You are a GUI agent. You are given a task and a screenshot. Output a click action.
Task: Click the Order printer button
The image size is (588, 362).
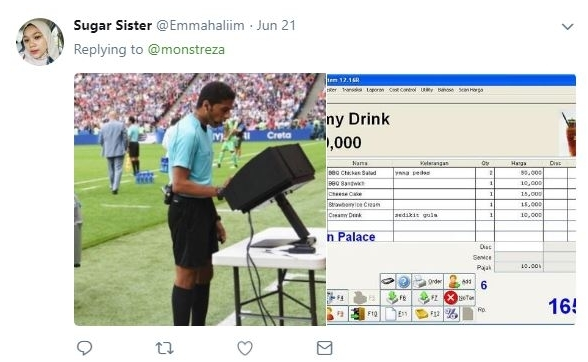point(428,281)
